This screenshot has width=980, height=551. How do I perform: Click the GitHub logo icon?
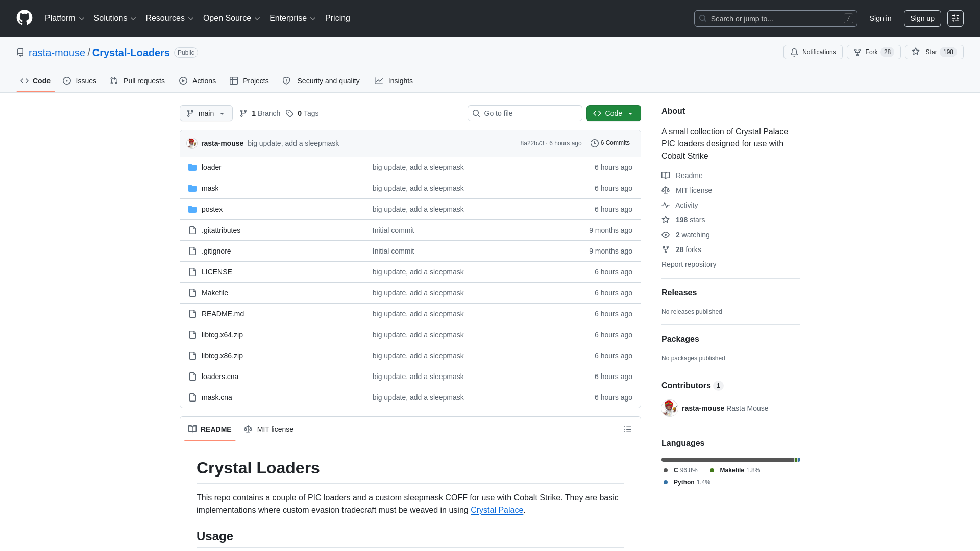[24, 18]
